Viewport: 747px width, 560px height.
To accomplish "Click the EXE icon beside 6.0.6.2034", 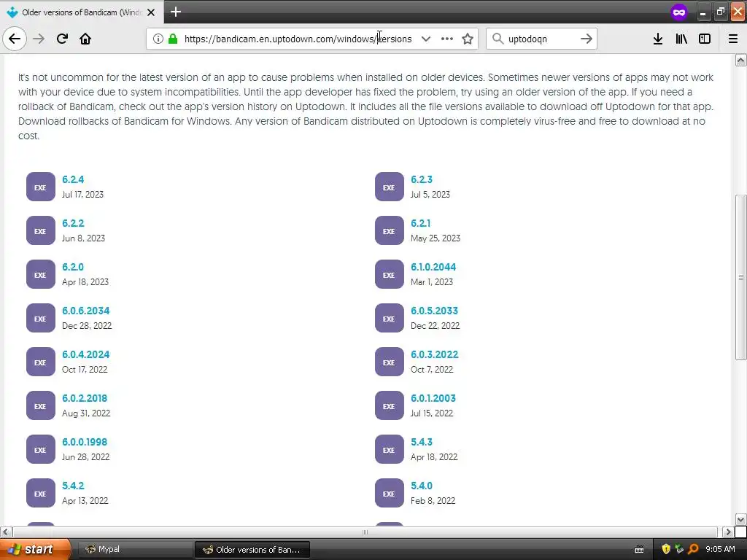I will click(41, 319).
